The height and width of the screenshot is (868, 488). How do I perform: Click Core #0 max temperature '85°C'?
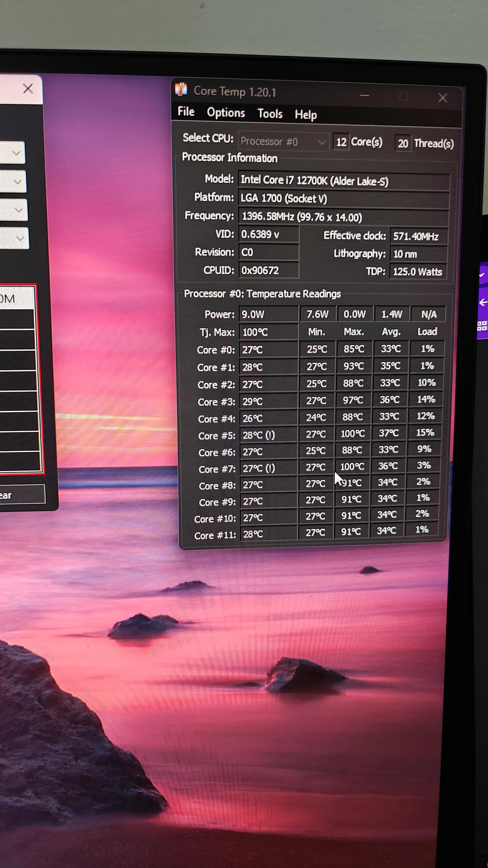click(354, 349)
